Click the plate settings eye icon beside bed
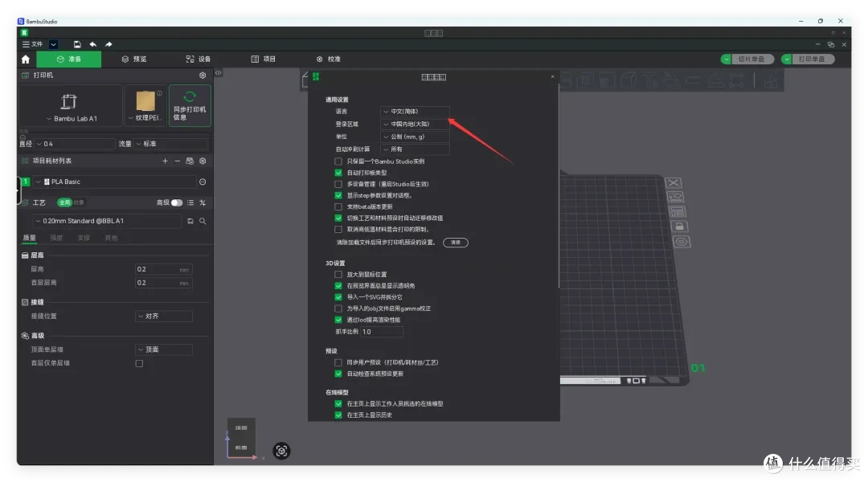 682,242
